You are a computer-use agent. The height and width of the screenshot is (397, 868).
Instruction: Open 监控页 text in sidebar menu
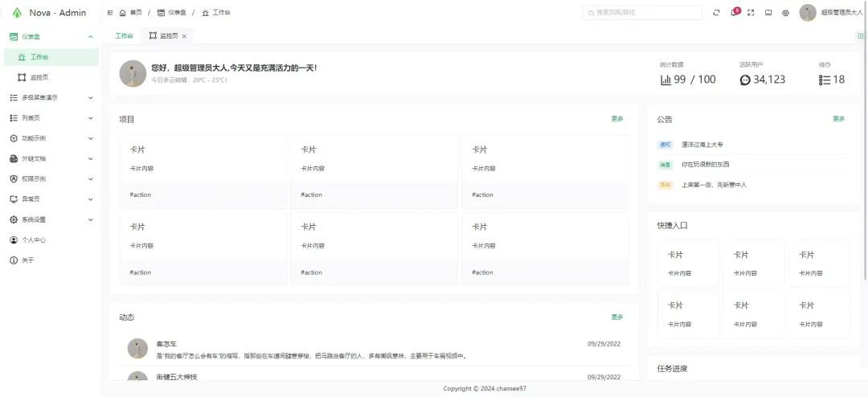pyautogui.click(x=39, y=77)
